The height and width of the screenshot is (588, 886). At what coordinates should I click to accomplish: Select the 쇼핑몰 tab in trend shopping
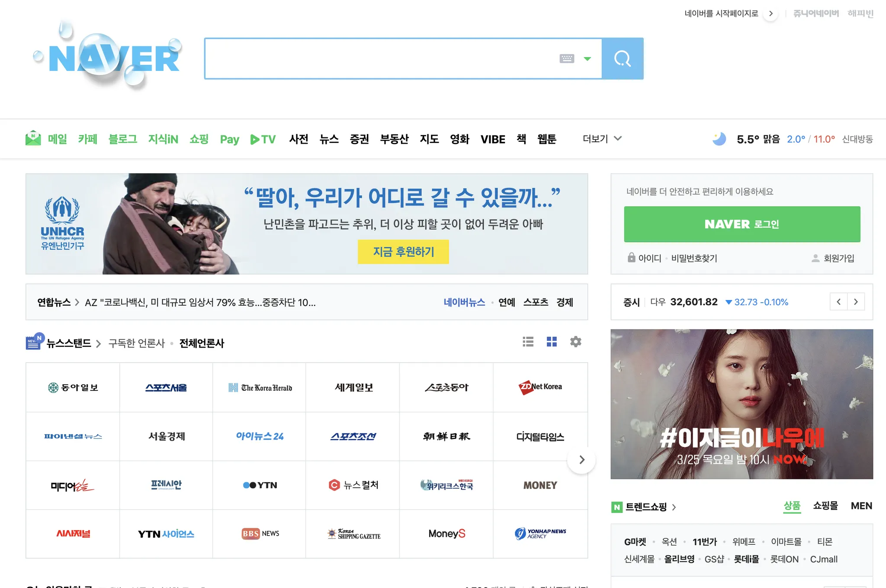pyautogui.click(x=825, y=506)
